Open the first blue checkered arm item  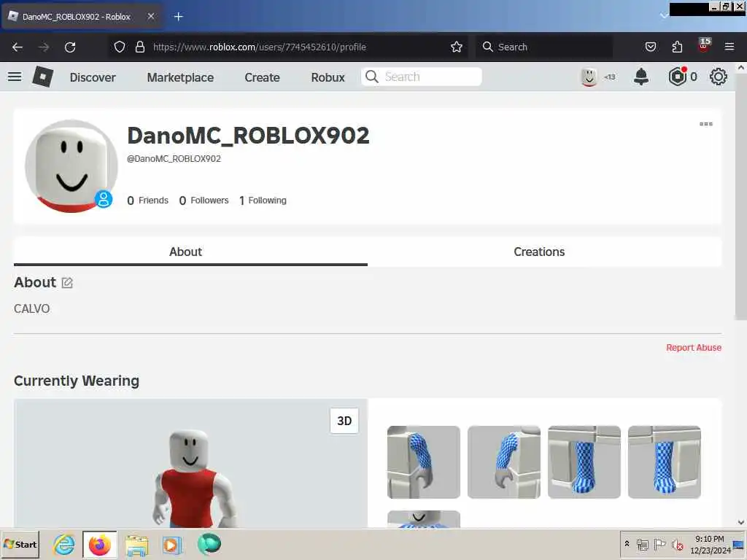point(424,462)
